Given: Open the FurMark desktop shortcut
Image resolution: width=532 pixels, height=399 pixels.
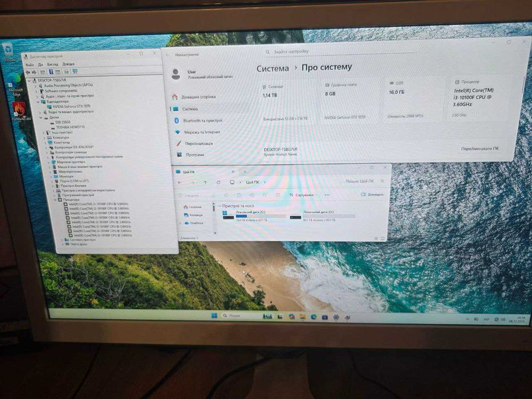Looking at the screenshot, I should (21, 111).
